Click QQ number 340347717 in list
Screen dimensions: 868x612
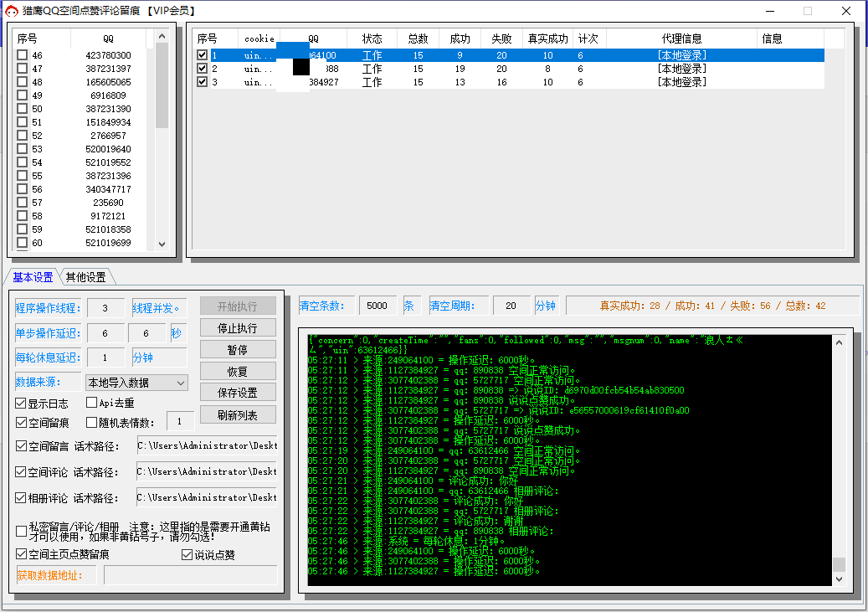pos(109,189)
